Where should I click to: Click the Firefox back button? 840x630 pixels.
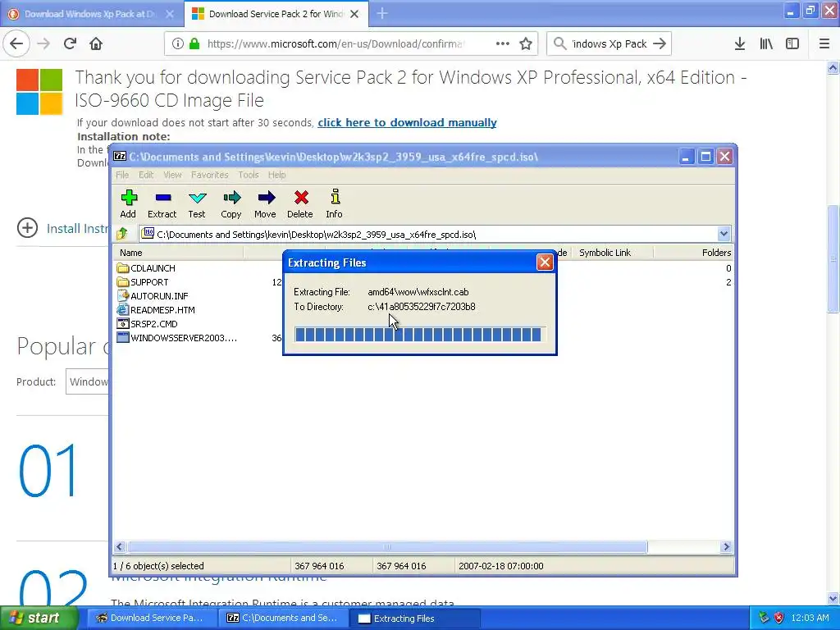[x=16, y=43]
